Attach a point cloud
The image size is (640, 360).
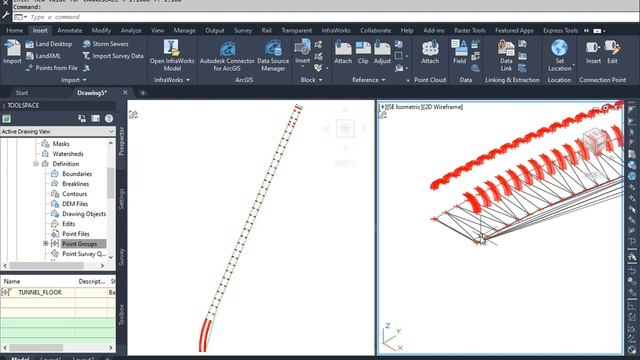[x=430, y=51]
